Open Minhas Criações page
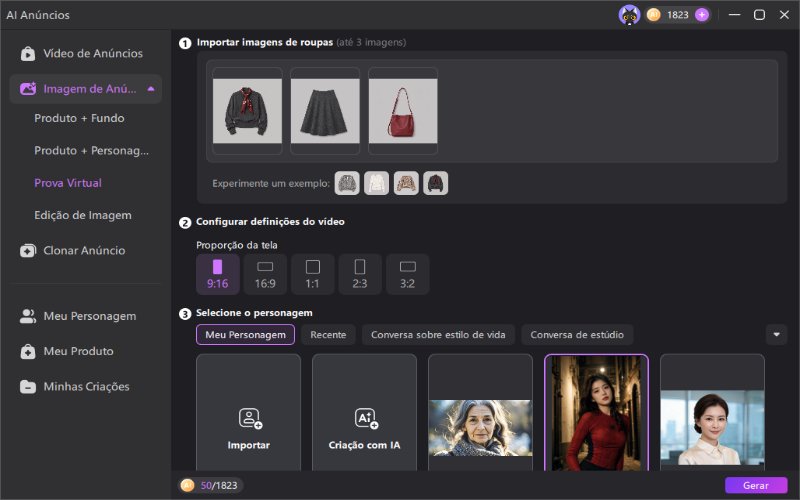The height and width of the screenshot is (500, 800). 85,387
